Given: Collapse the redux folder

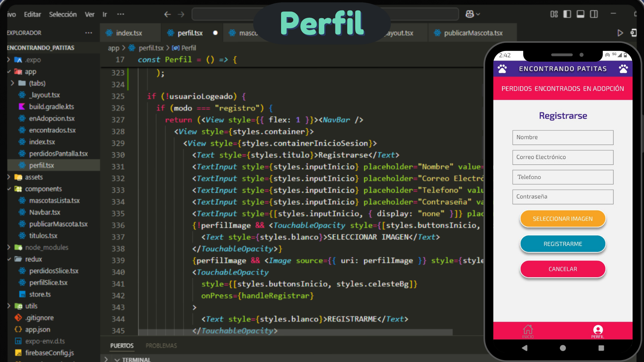Looking at the screenshot, I should (33, 259).
